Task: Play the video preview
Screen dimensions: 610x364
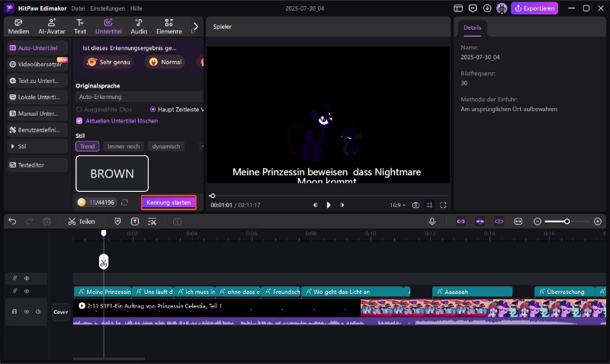Action: coord(329,205)
